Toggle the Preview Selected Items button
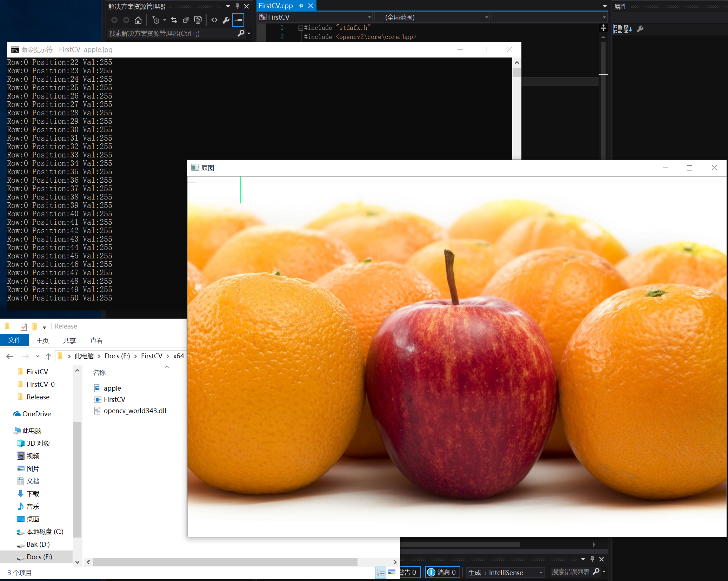This screenshot has height=581, width=728. (238, 20)
